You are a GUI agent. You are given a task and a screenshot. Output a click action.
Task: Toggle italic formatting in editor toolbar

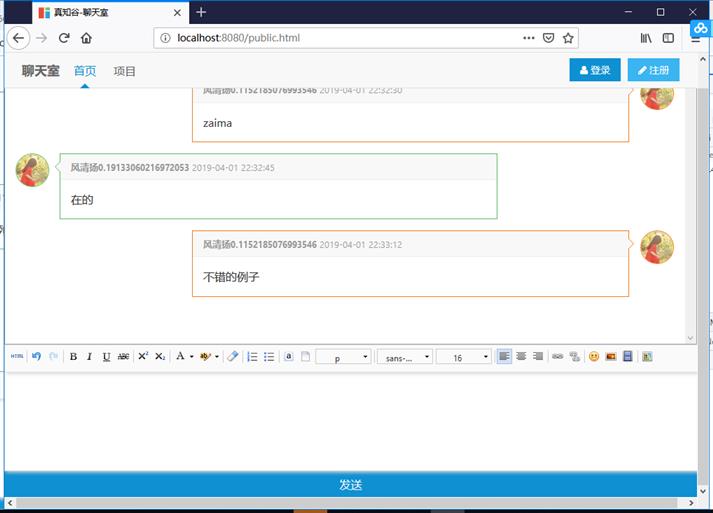pyautogui.click(x=89, y=356)
